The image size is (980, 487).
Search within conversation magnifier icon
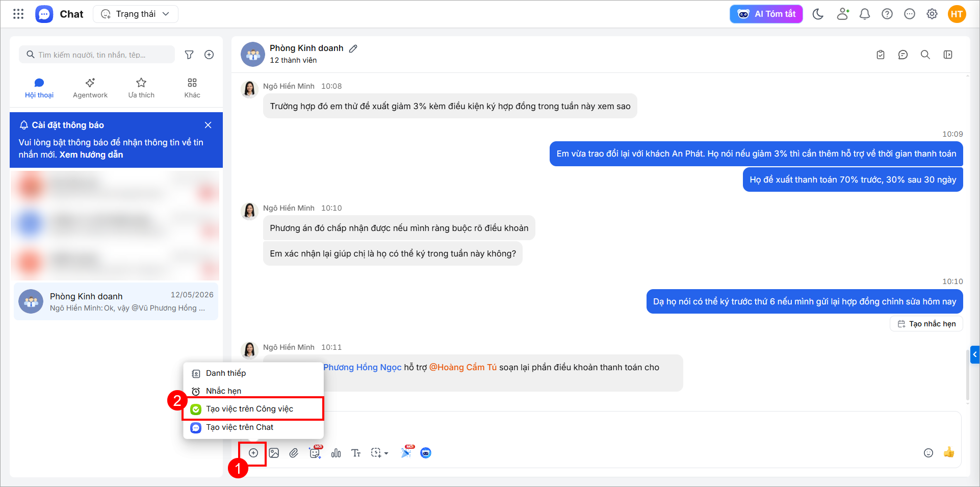[x=925, y=55]
